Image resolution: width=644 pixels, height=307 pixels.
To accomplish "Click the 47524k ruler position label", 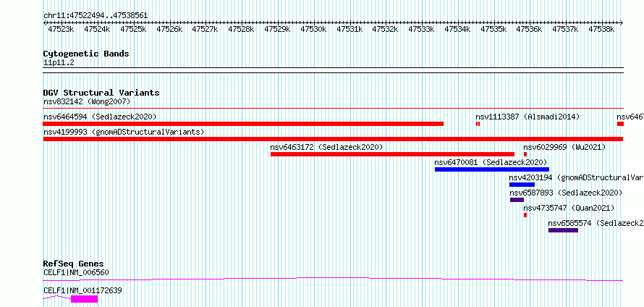I will tap(97, 29).
